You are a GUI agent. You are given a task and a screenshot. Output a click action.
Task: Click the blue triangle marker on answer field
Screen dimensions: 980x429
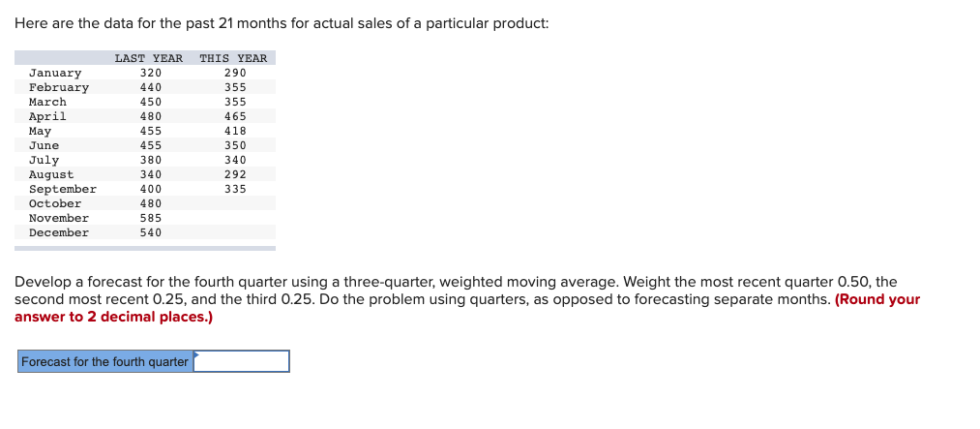(196, 354)
